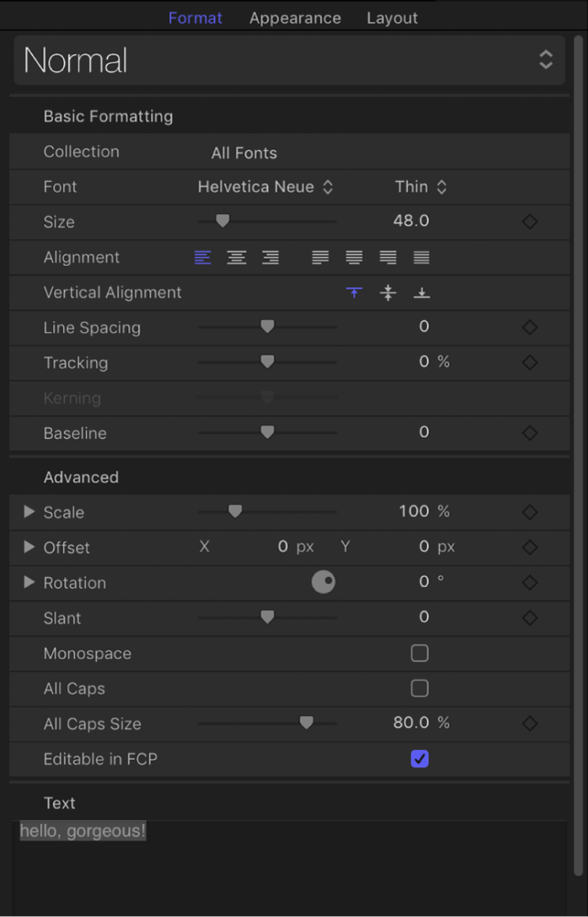Set vertical alignment to middle

click(x=388, y=292)
